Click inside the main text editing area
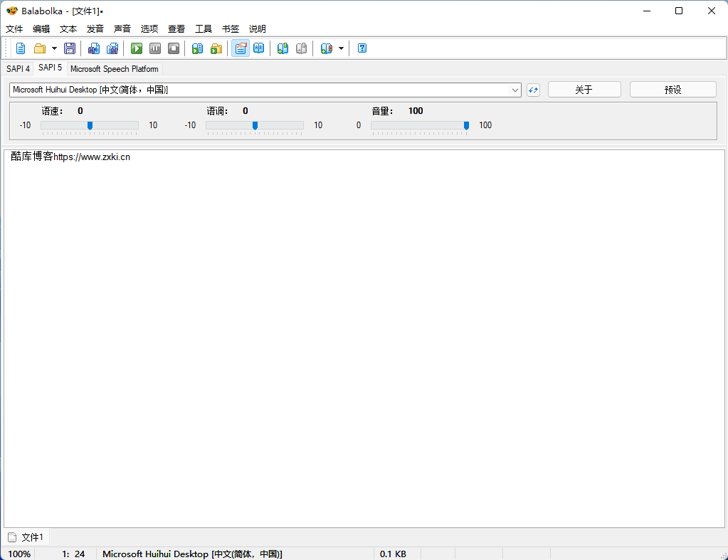The image size is (728, 560). tap(363, 334)
